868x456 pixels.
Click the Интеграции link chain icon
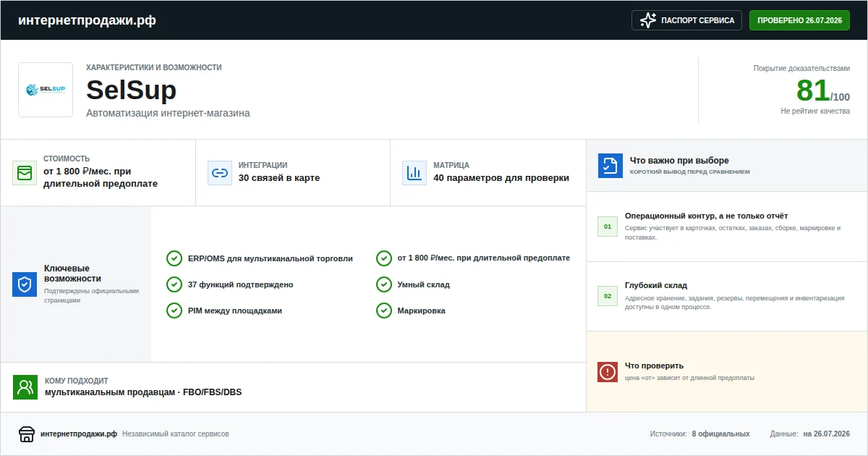(219, 173)
